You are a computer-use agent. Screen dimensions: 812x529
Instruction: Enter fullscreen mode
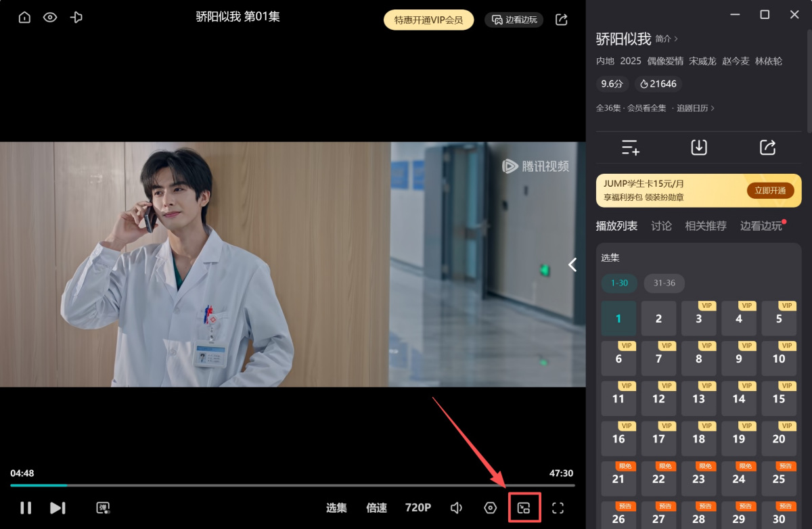[558, 508]
